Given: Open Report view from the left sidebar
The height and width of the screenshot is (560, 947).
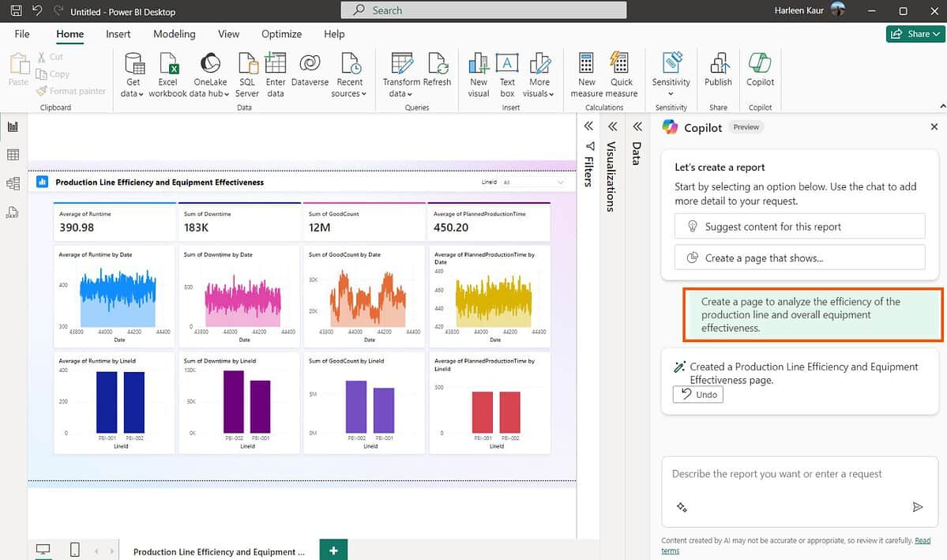Looking at the screenshot, I should point(12,126).
